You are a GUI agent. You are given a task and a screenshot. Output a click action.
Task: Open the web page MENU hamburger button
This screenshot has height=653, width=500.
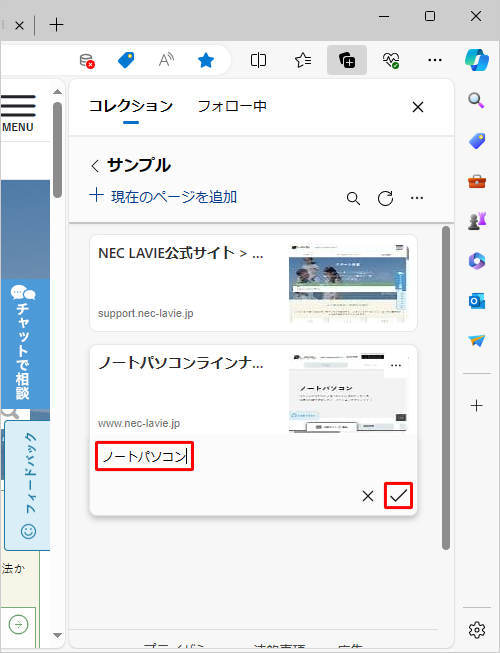[x=18, y=113]
